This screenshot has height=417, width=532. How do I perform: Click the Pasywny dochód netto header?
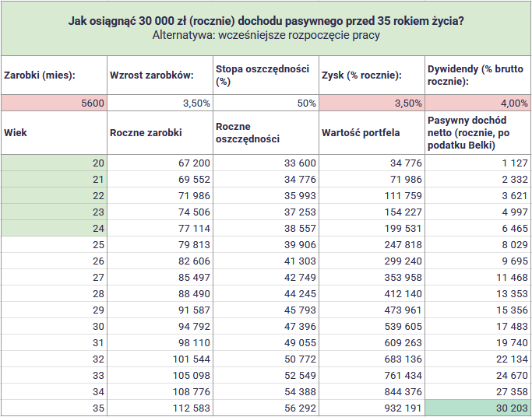477,133
